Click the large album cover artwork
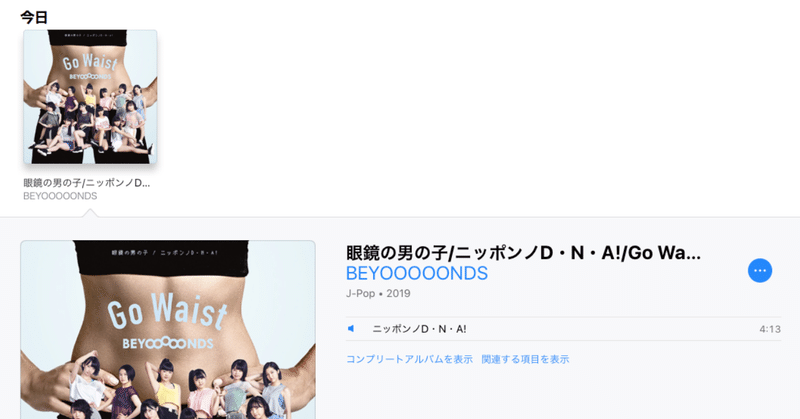Viewport: 800px width, 419px height. (168, 330)
